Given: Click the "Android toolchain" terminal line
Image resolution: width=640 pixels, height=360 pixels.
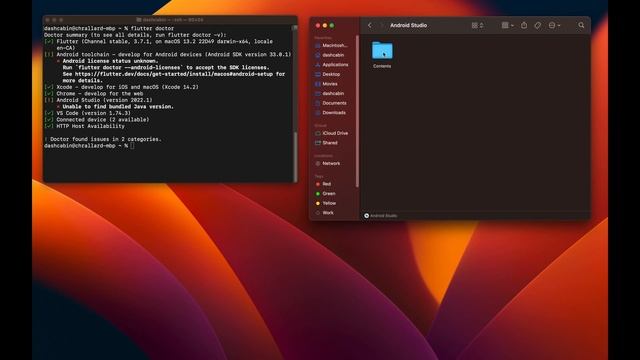Looking at the screenshot, I should point(173,54).
